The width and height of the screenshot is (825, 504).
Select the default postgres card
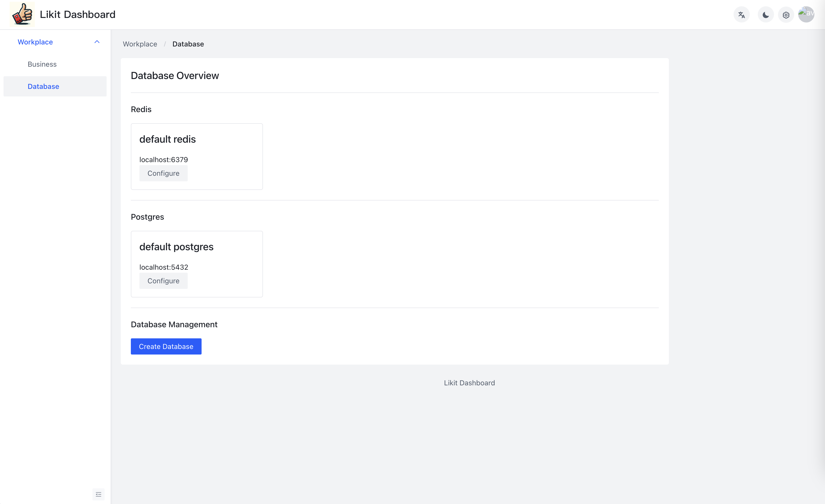197,264
